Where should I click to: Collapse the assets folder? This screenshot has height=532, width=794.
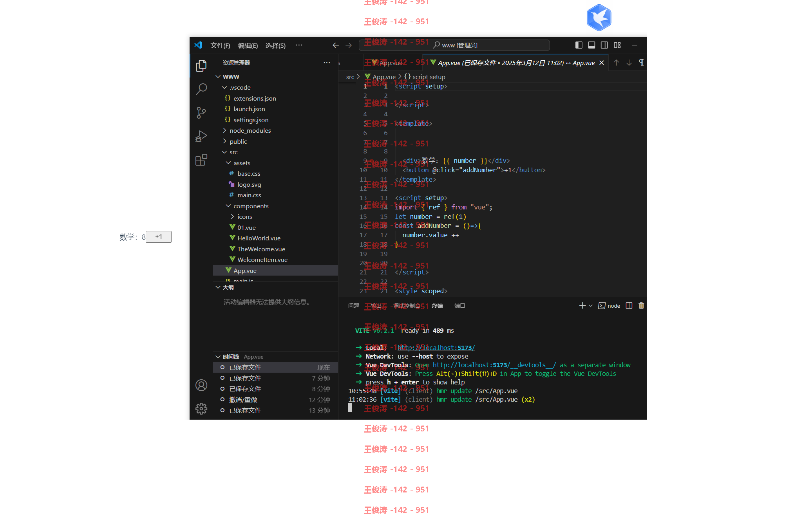point(275,163)
